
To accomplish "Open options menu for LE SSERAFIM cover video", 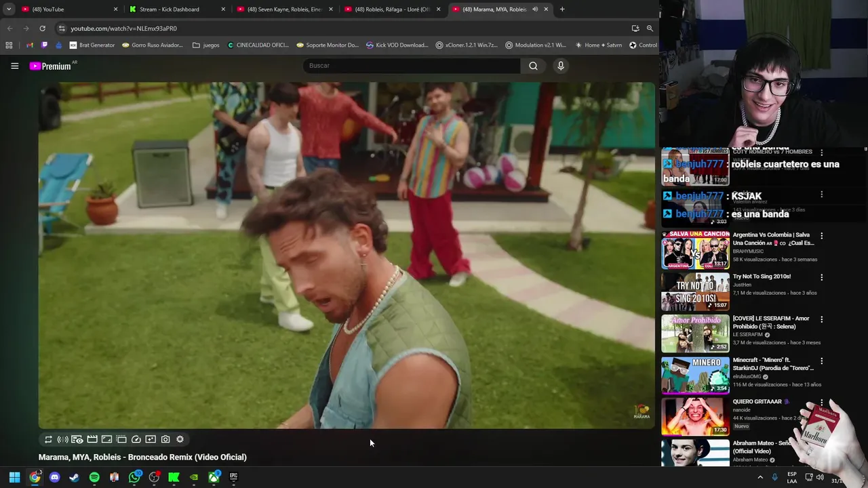I will tap(821, 319).
